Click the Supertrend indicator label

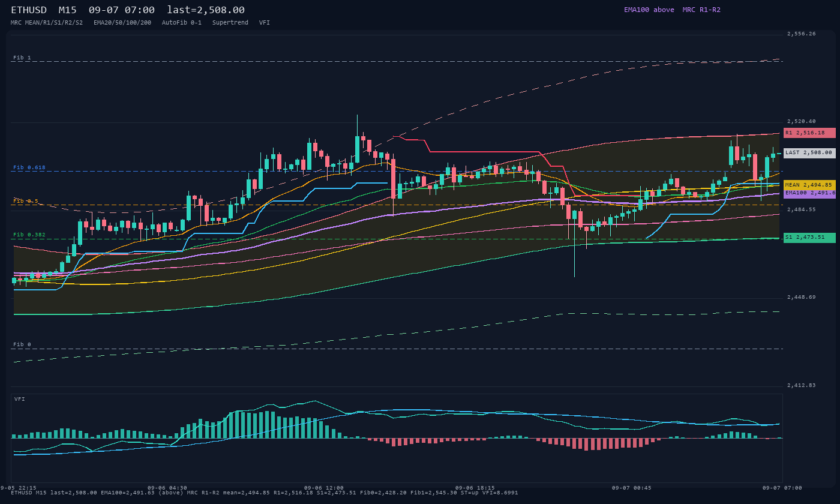(230, 23)
